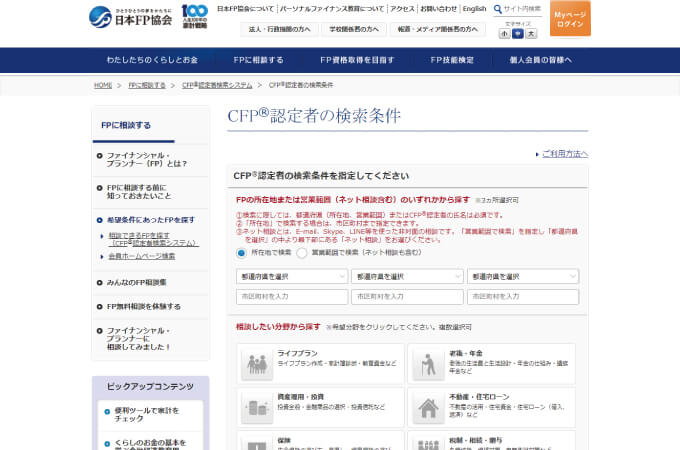The height and width of the screenshot is (450, 680).
Task: Select the ライフプラン consultation card title
Action: pyautogui.click(x=298, y=354)
